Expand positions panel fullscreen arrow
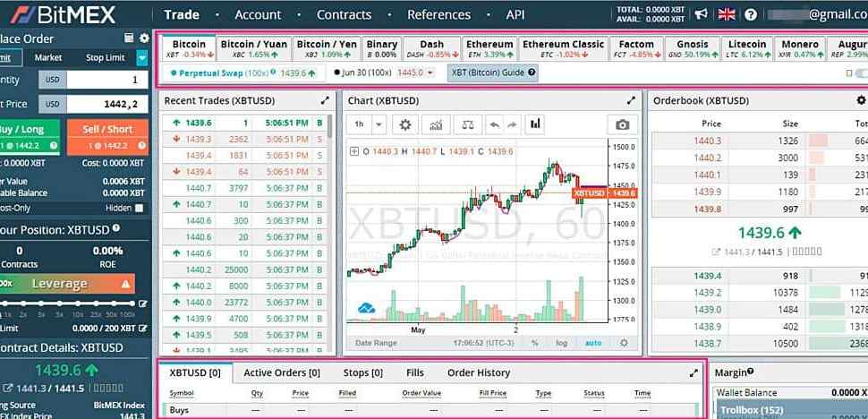868x419 pixels. (694, 373)
